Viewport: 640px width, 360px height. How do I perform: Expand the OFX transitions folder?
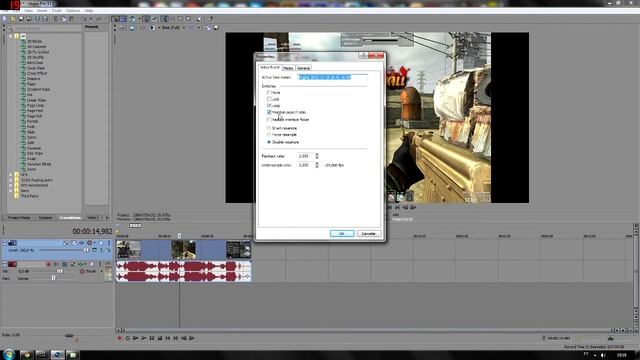[x=11, y=174]
